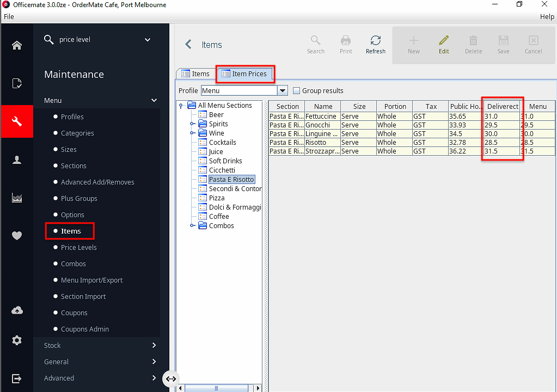Open Menu Import/Export

91,280
